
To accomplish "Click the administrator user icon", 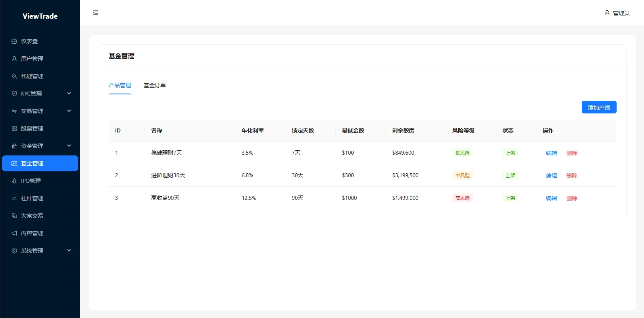I will pos(607,13).
